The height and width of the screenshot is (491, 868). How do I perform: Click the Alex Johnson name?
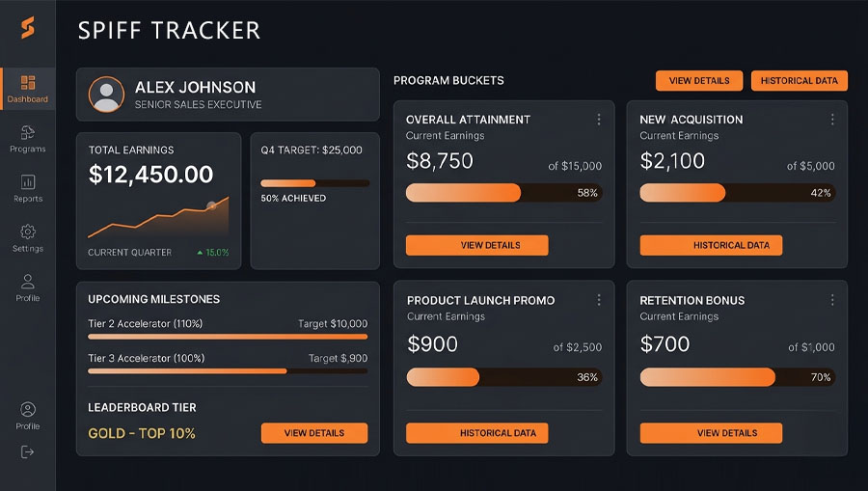pyautogui.click(x=196, y=87)
